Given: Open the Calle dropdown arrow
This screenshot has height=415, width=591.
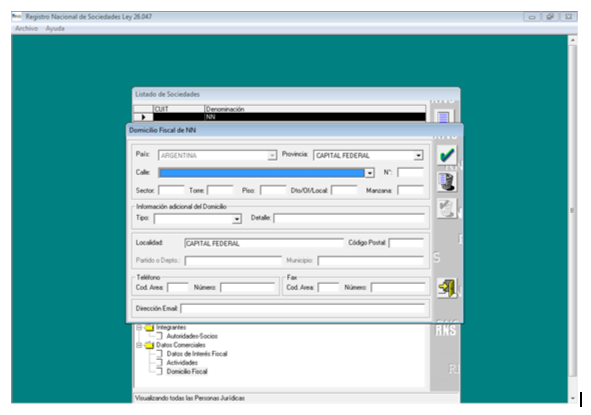Looking at the screenshot, I should click(370, 173).
